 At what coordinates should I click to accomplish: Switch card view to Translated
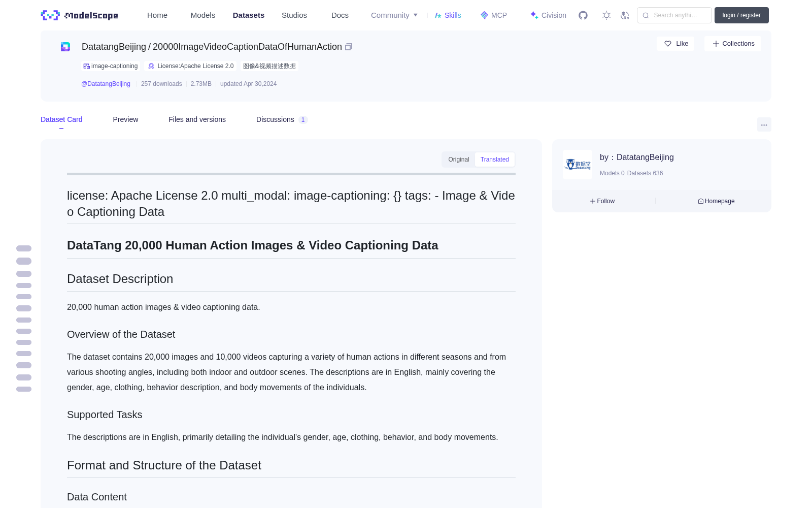coord(495,160)
